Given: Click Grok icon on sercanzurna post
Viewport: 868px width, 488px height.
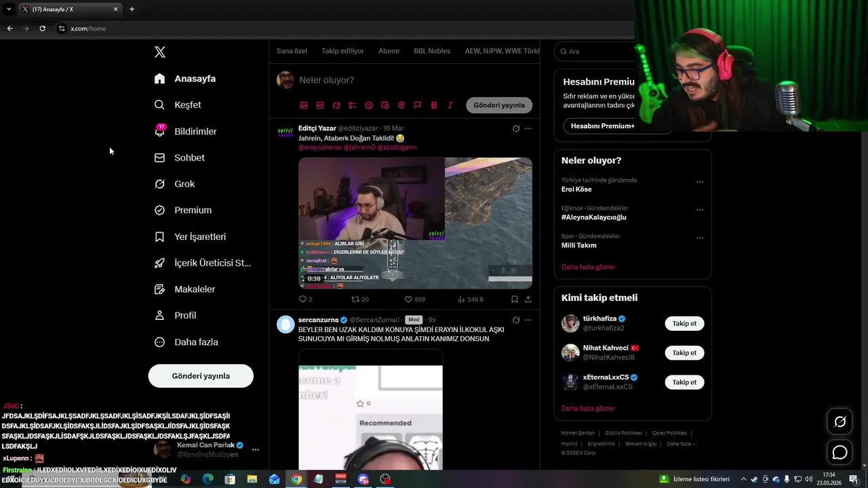Looking at the screenshot, I should coord(516,320).
